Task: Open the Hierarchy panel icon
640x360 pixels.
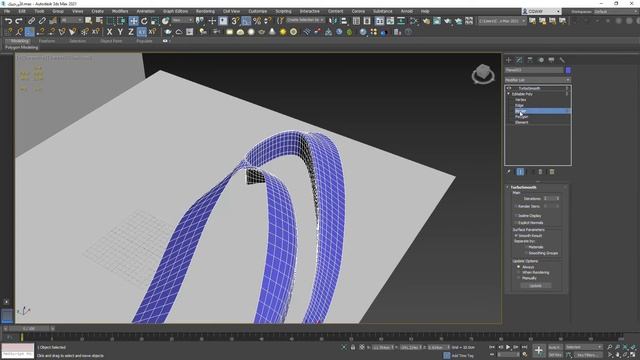Action: (x=530, y=60)
